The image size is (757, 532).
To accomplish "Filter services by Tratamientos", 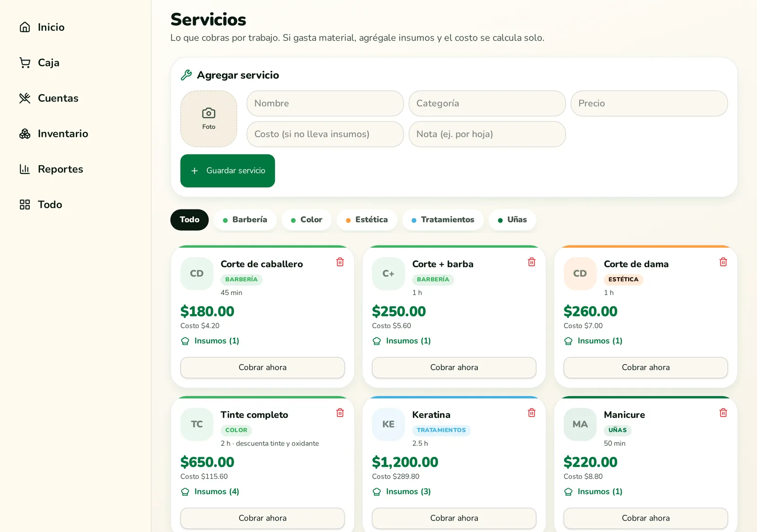I will tap(443, 220).
